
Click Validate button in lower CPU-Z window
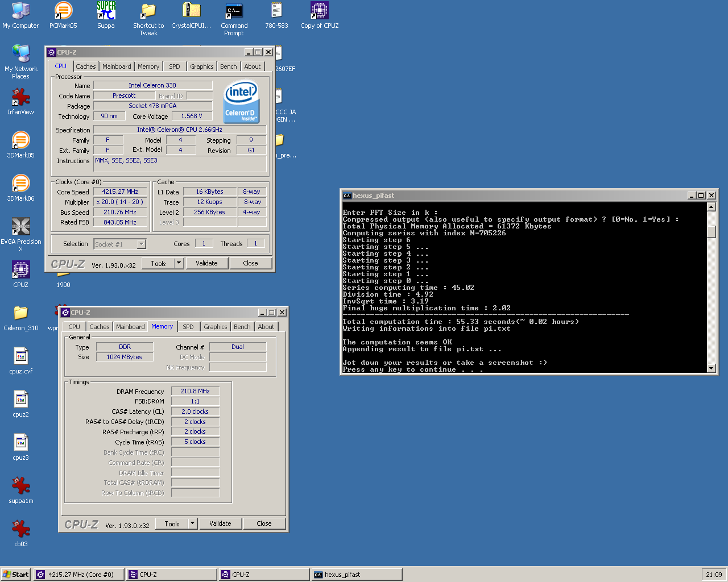(x=220, y=523)
